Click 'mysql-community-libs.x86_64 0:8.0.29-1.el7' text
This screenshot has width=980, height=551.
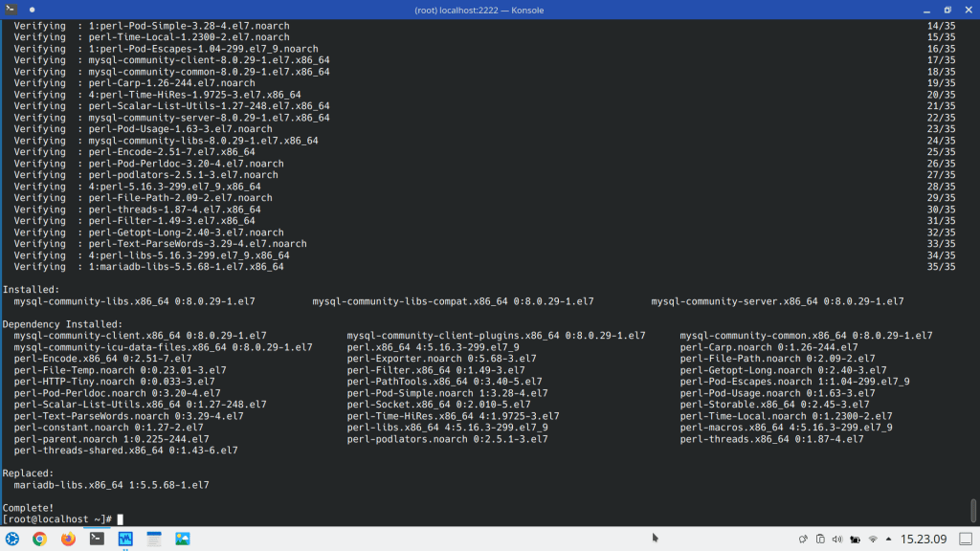point(134,301)
